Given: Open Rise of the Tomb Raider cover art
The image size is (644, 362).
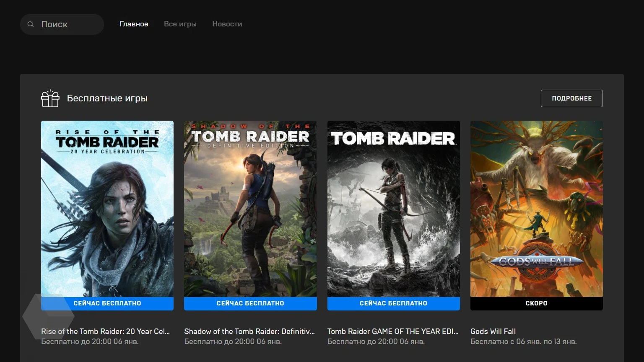Looking at the screenshot, I should point(107,209).
